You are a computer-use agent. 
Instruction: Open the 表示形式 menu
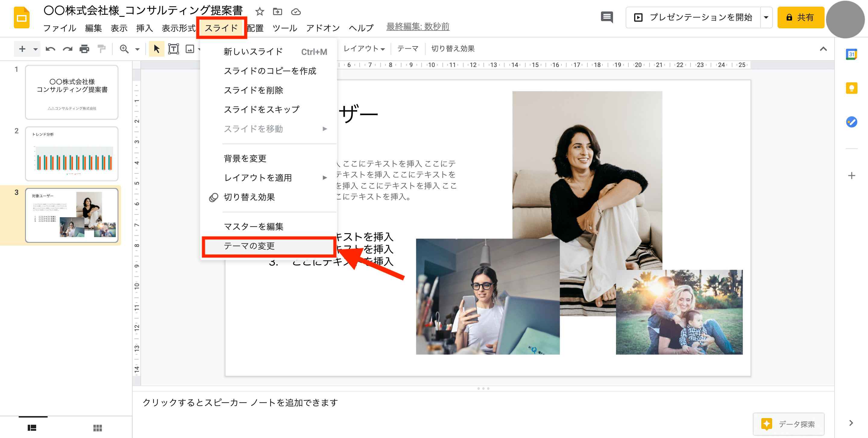179,28
